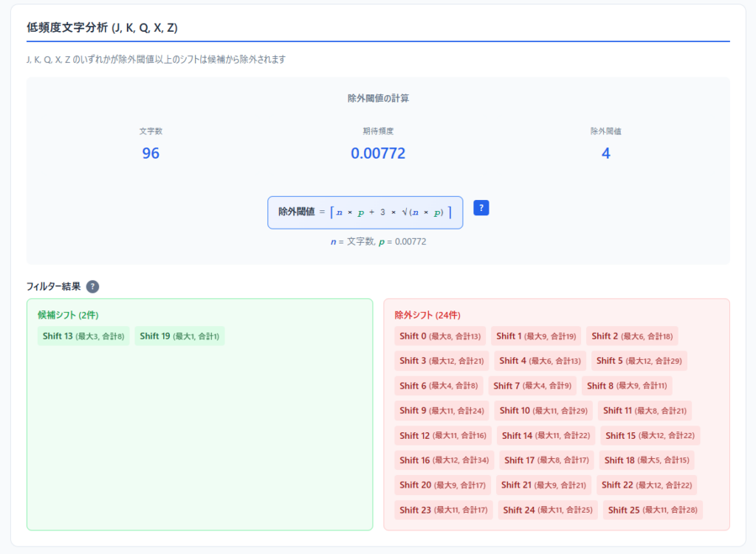Click the 期待頻度 value 0.00772
Viewport: 756px width, 554px height.
(x=378, y=153)
